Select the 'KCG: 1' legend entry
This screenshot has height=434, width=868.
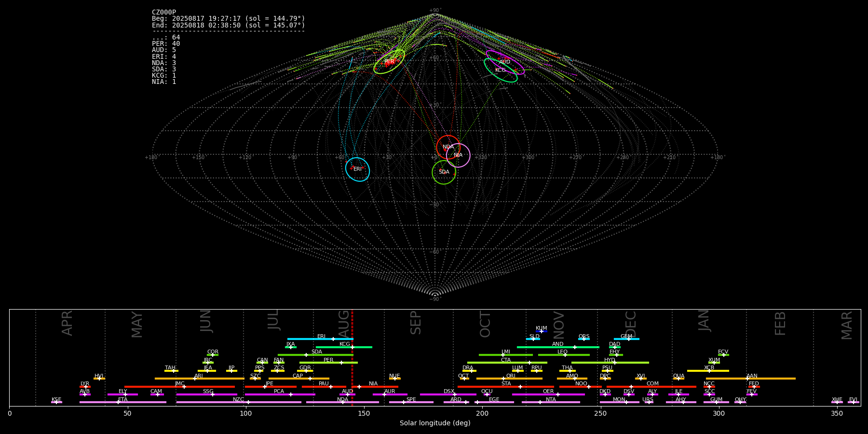164,75
